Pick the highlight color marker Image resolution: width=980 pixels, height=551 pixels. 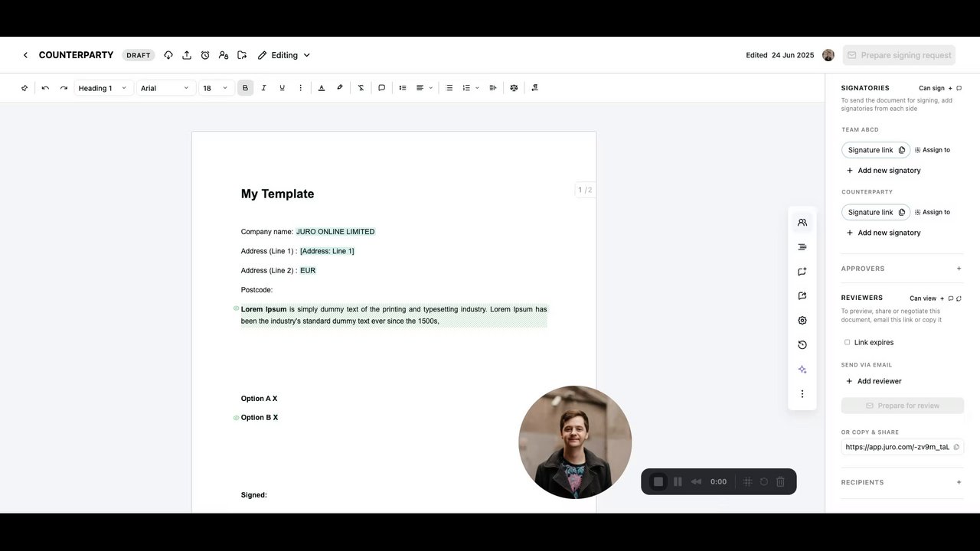point(340,88)
